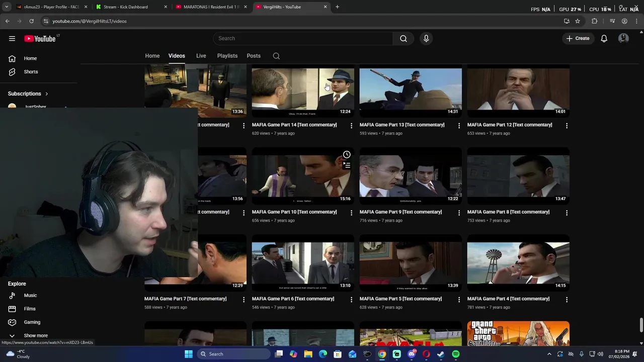Play the MAFIA Game Part 13 thumbnail
This screenshot has height=362, width=644.
(x=411, y=92)
